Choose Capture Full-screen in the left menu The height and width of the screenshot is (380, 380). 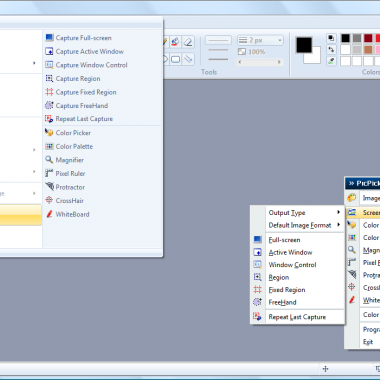point(102,38)
